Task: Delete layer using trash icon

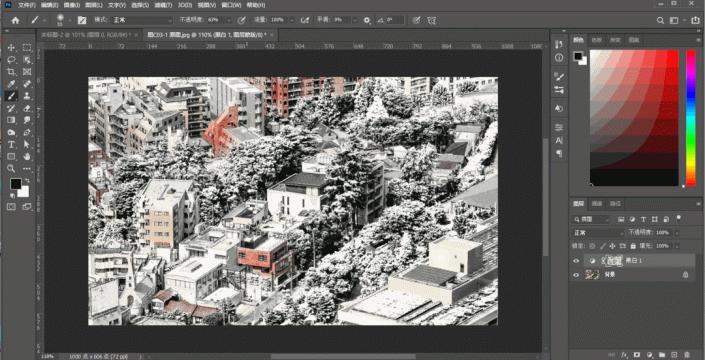Action: [687, 355]
